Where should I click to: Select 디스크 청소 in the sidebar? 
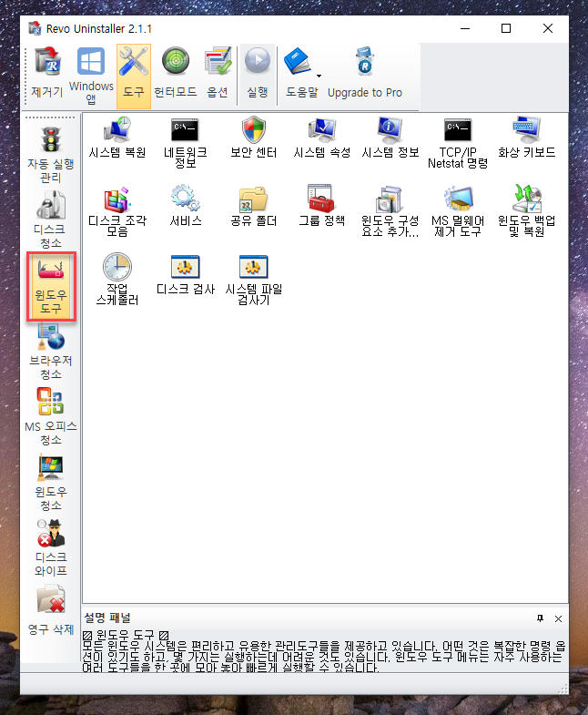pyautogui.click(x=51, y=220)
